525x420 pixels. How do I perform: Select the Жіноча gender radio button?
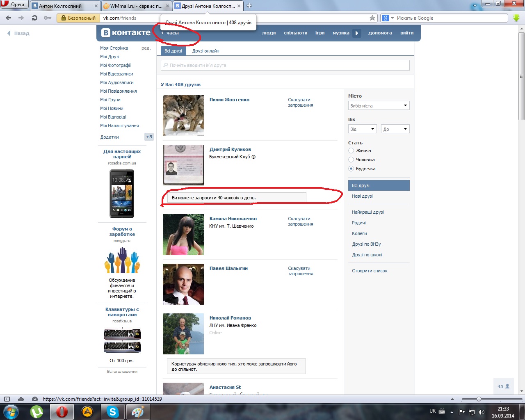[x=351, y=151]
